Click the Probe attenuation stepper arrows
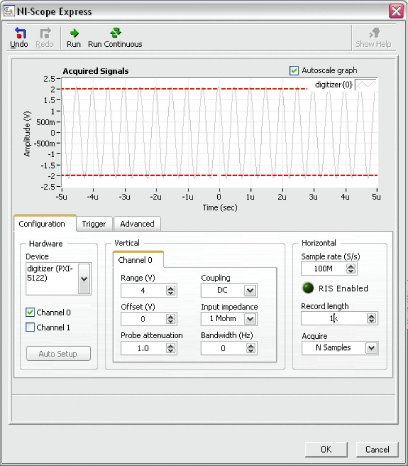This screenshot has width=408, height=466. pos(171,348)
